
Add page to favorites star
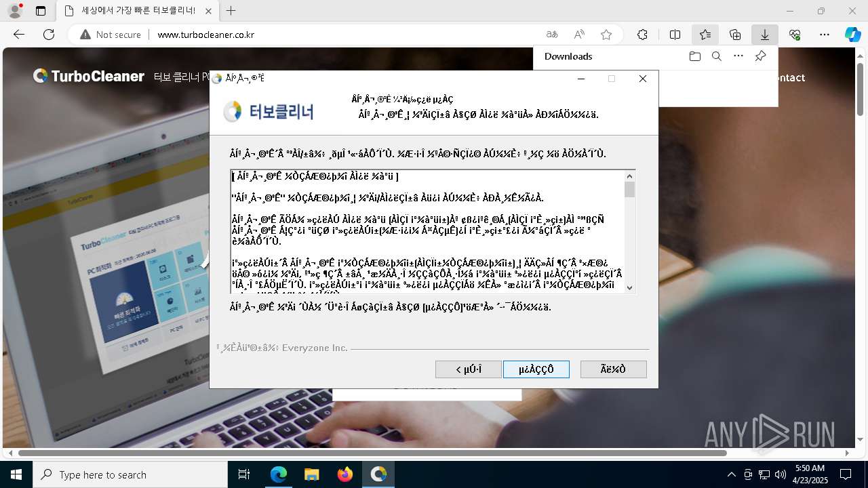tap(606, 35)
